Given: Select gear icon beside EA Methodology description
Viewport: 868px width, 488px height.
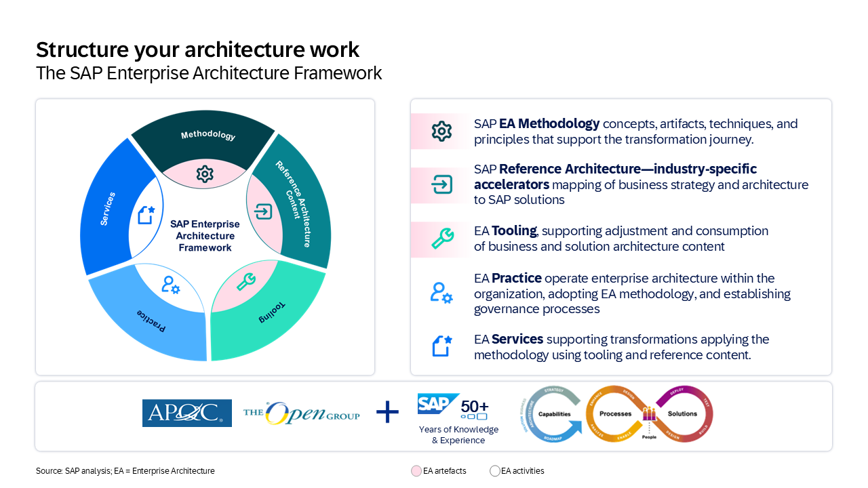Looking at the screenshot, I should point(441,131).
